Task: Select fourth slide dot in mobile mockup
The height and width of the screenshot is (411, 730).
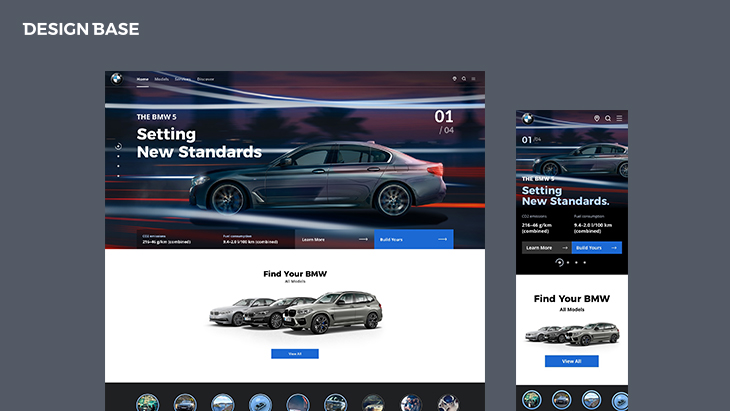Action: coord(585,263)
